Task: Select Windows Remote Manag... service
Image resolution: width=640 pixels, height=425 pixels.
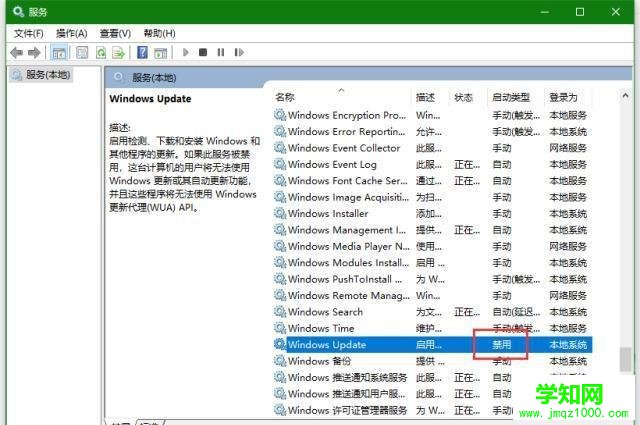Action: (349, 295)
